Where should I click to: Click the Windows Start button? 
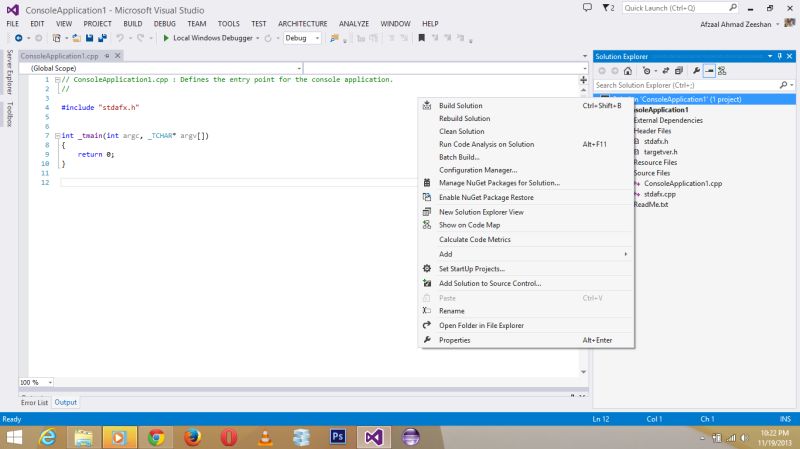click(14, 437)
